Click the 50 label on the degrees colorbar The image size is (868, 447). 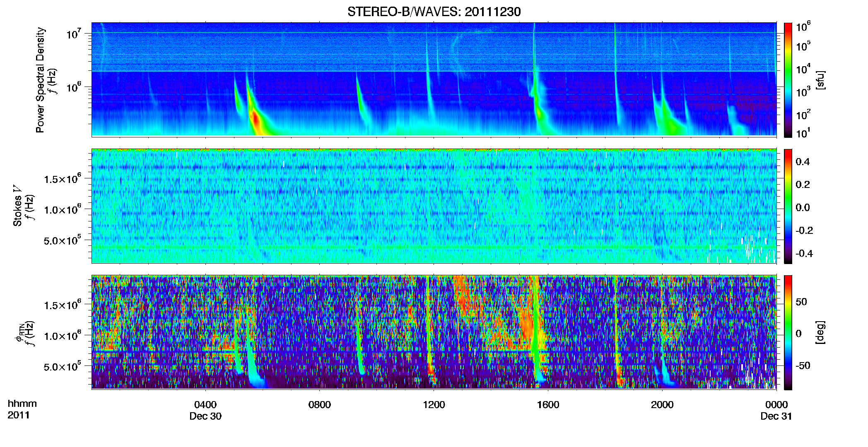(x=801, y=302)
